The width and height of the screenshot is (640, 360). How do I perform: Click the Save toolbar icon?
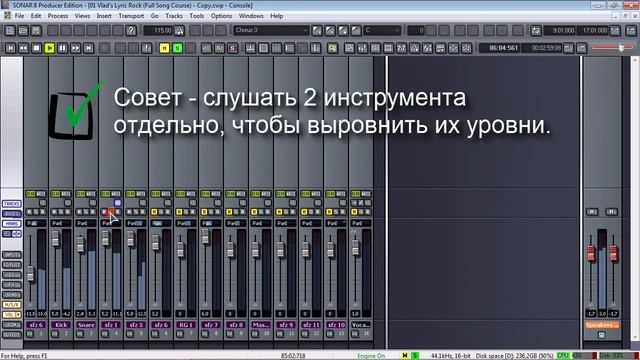(x=36, y=31)
